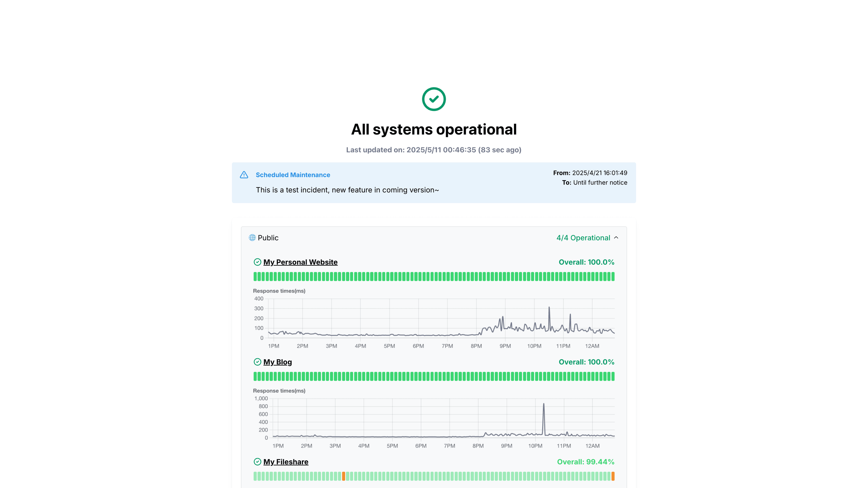This screenshot has width=868, height=488.
Task: Click the last orange bar in the My Fileshare uptime bar
Action: pyautogui.click(x=613, y=476)
